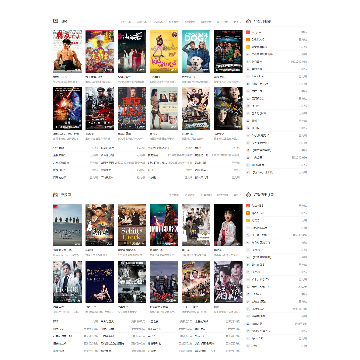The height and width of the screenshot is (360, 360).
Task: Open the top-ranked title link in movie ranking
Action: [x=257, y=32]
